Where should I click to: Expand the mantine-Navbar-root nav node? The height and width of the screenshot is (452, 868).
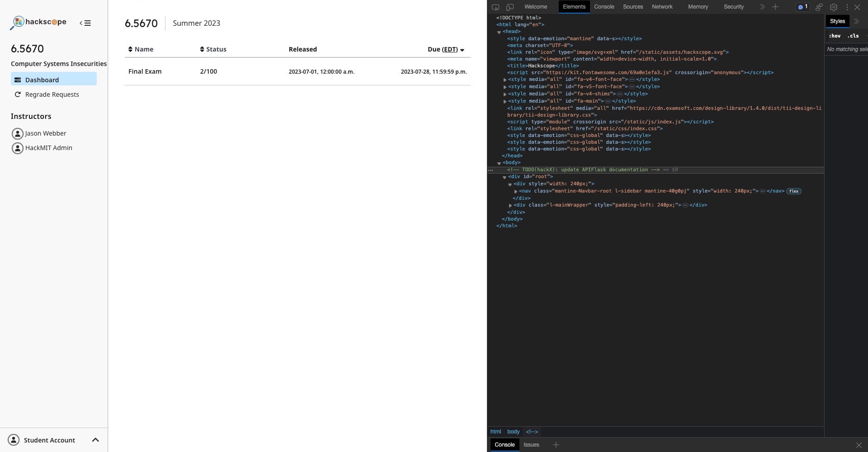pos(516,191)
